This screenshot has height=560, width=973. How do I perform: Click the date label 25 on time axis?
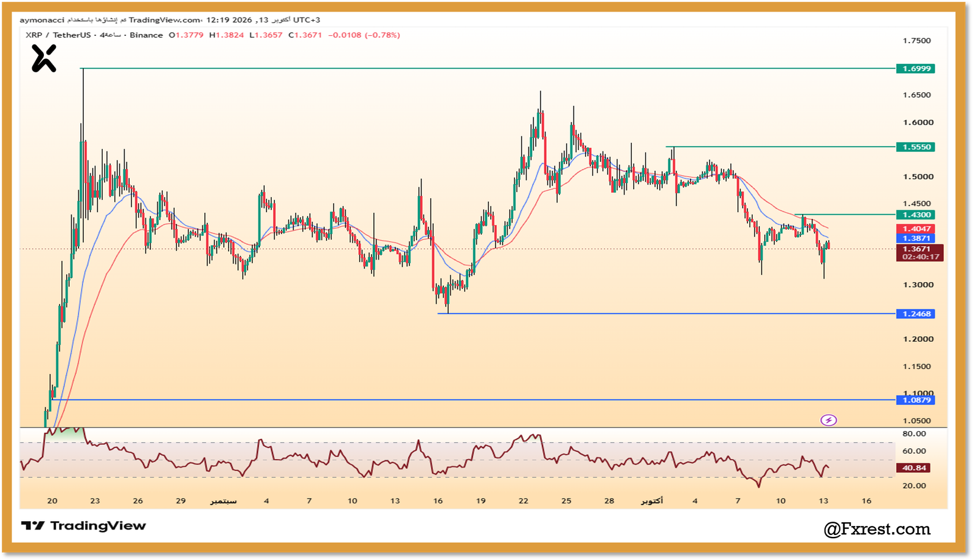pos(566,501)
